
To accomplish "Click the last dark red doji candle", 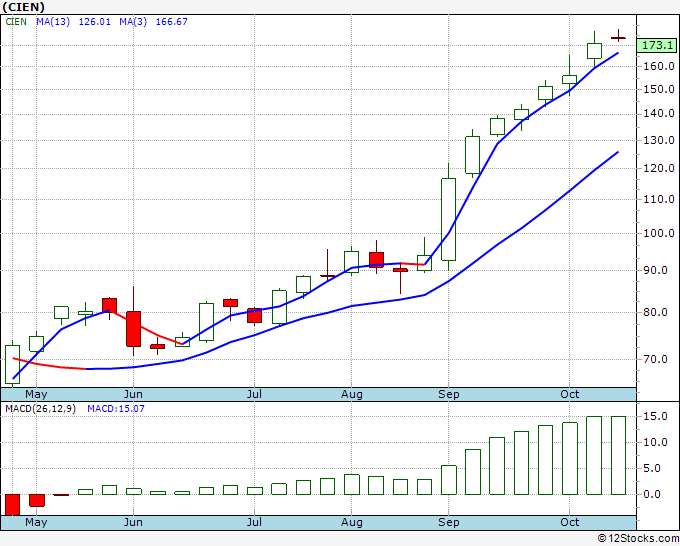I will [x=618, y=37].
